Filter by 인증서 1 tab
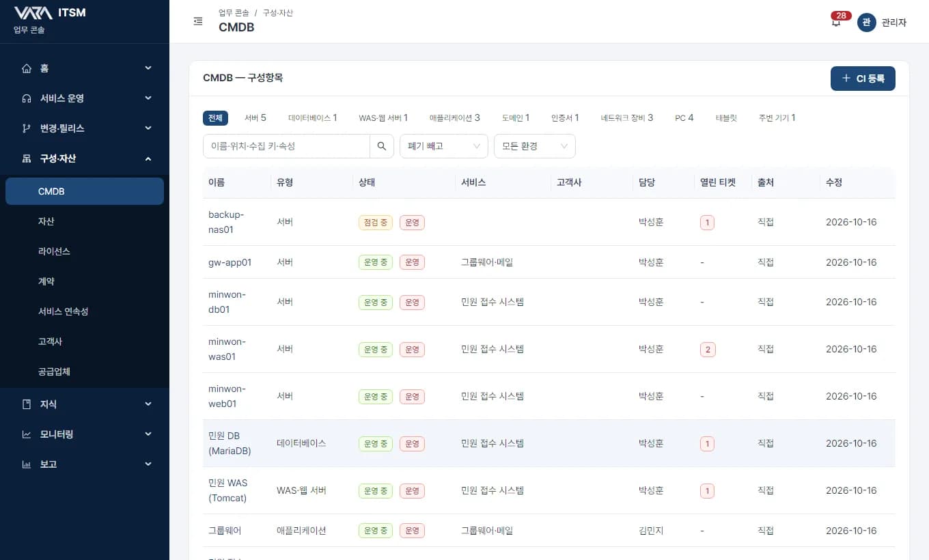 [565, 118]
